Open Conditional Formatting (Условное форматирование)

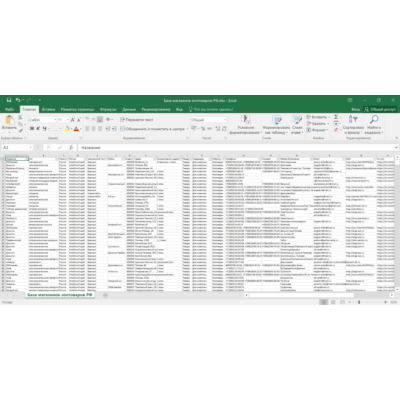coord(246,124)
